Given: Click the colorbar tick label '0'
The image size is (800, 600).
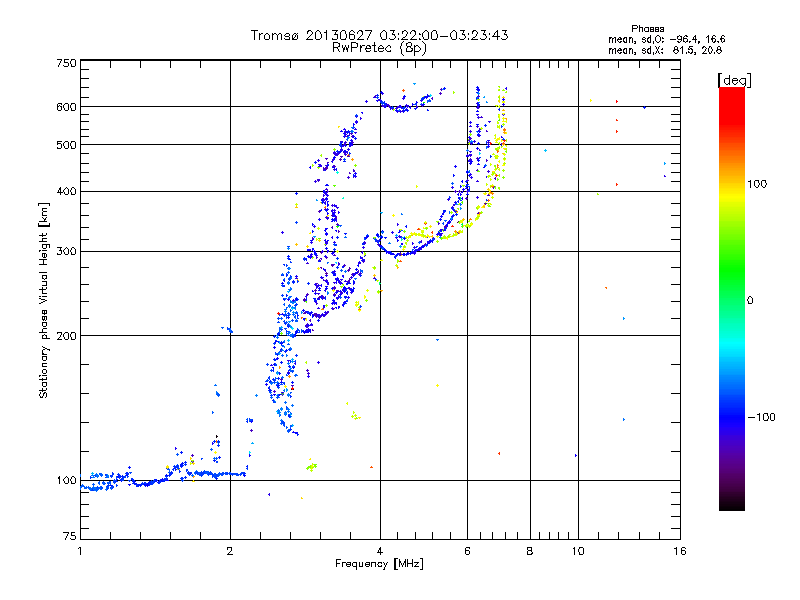Looking at the screenshot, I should 750,300.
